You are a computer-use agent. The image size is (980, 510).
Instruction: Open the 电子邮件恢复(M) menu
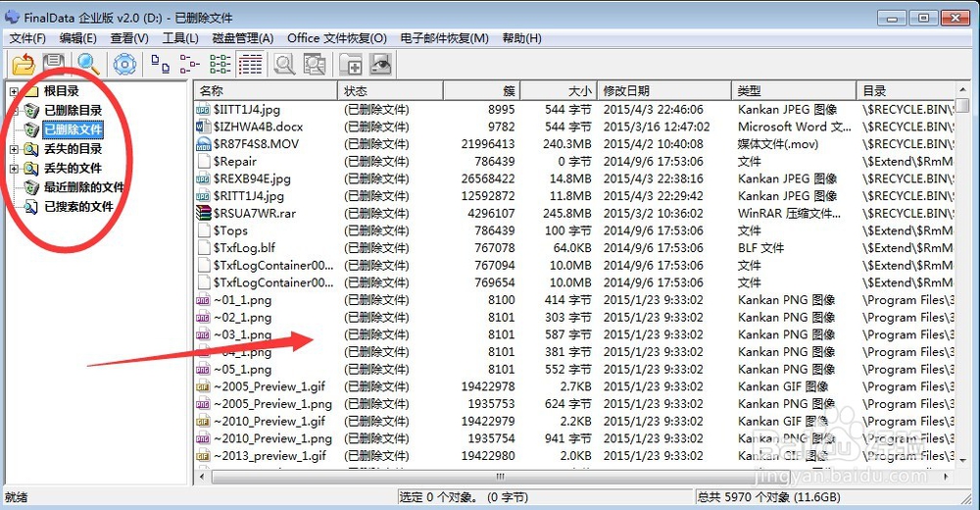point(444,38)
